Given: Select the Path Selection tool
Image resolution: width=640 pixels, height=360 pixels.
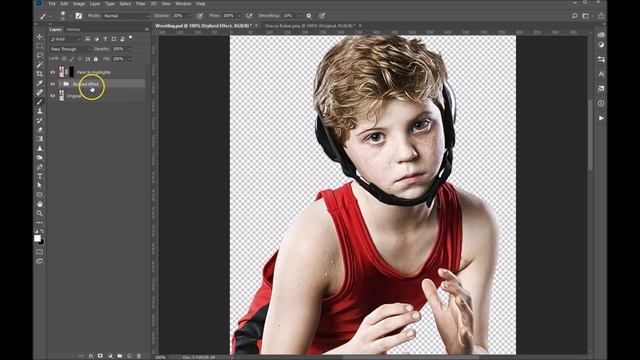Looking at the screenshot, I should [40, 185].
